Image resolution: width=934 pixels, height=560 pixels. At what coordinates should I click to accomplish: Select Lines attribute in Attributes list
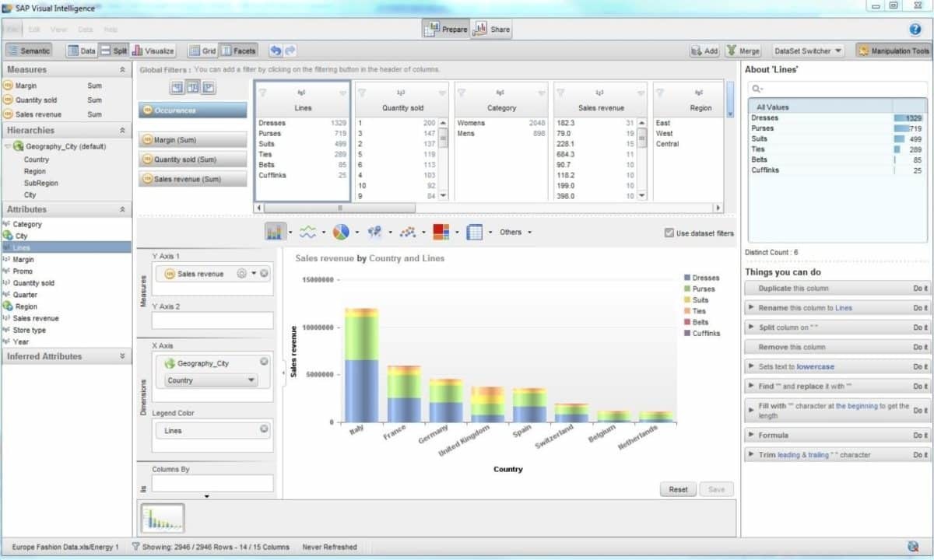(66, 247)
